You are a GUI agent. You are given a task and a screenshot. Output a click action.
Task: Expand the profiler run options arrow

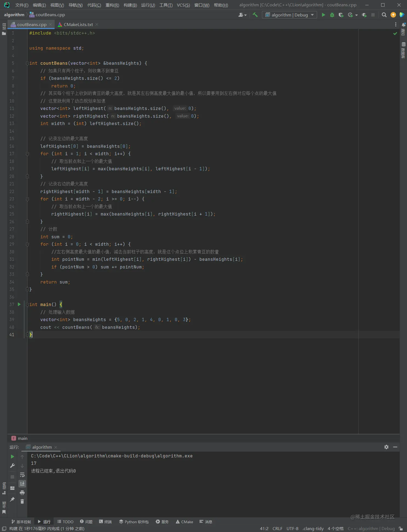357,15
